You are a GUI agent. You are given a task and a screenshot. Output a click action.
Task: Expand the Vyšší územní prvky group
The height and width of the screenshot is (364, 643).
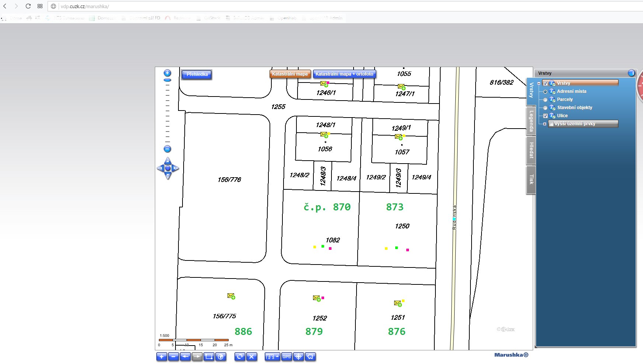click(x=545, y=124)
